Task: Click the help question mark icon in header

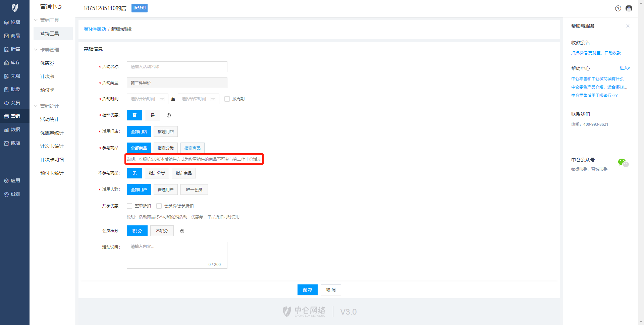Action: (x=618, y=8)
